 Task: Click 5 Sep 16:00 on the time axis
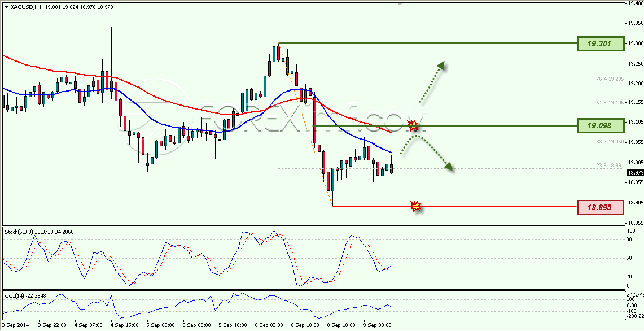(234, 325)
